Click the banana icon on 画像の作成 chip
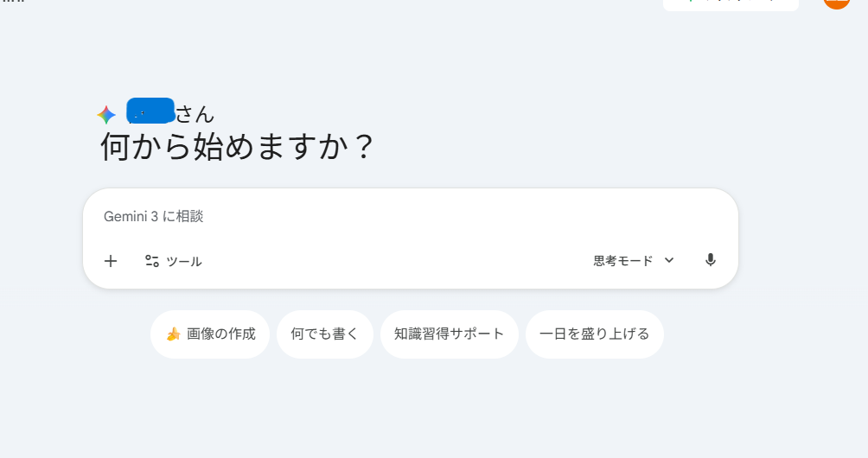This screenshot has height=458, width=868. 173,334
